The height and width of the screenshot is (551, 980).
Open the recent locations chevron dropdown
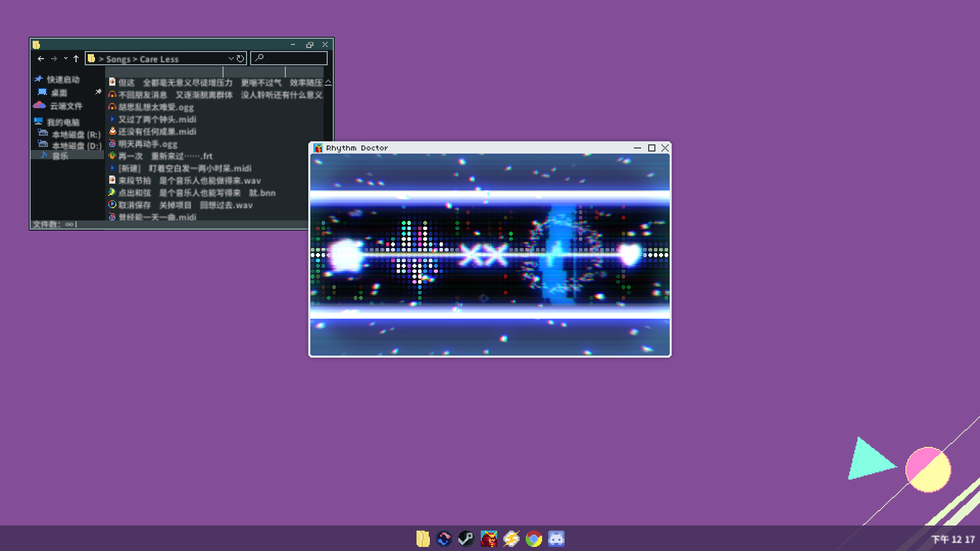pos(66,59)
